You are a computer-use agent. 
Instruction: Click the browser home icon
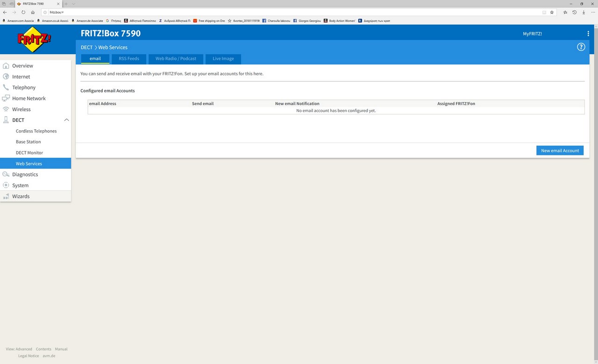(x=33, y=12)
